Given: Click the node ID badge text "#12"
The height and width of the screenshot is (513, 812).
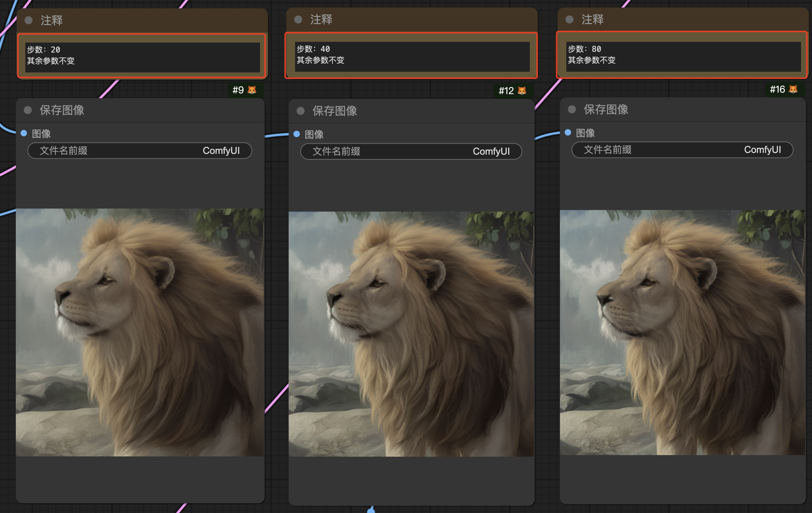Looking at the screenshot, I should click(x=506, y=91).
